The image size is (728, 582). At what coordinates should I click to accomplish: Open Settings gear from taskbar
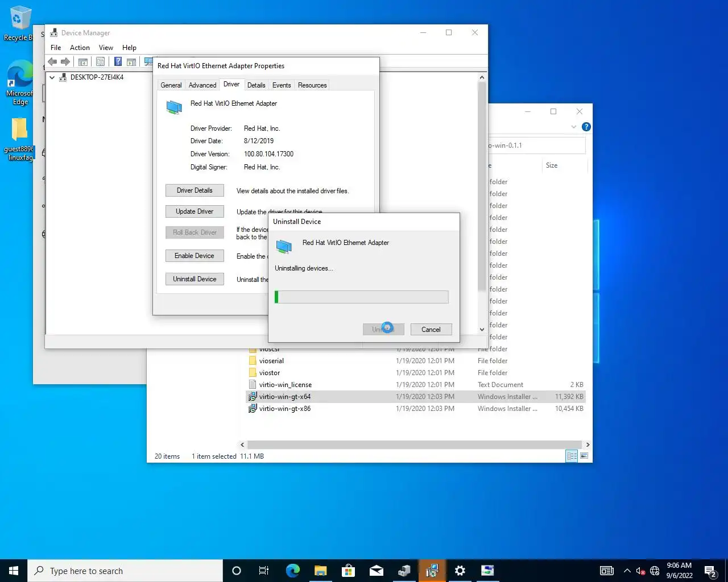tap(460, 571)
